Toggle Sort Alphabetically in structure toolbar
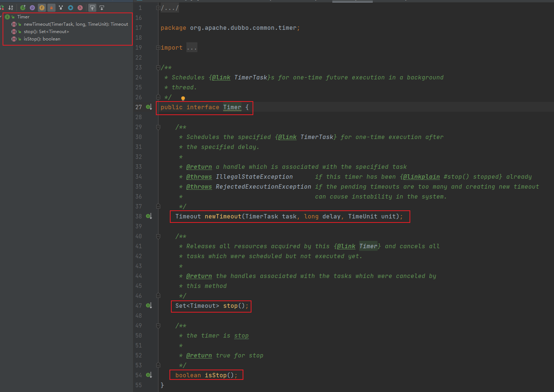 click(x=11, y=7)
